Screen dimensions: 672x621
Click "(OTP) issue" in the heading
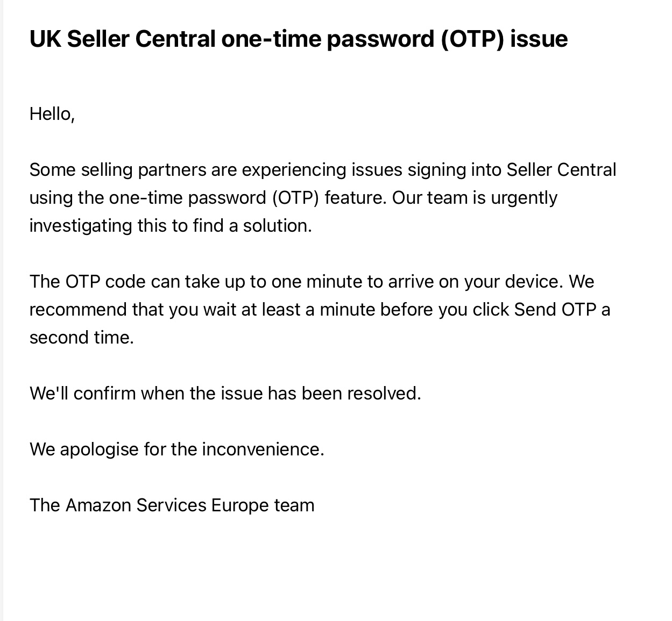(x=504, y=39)
